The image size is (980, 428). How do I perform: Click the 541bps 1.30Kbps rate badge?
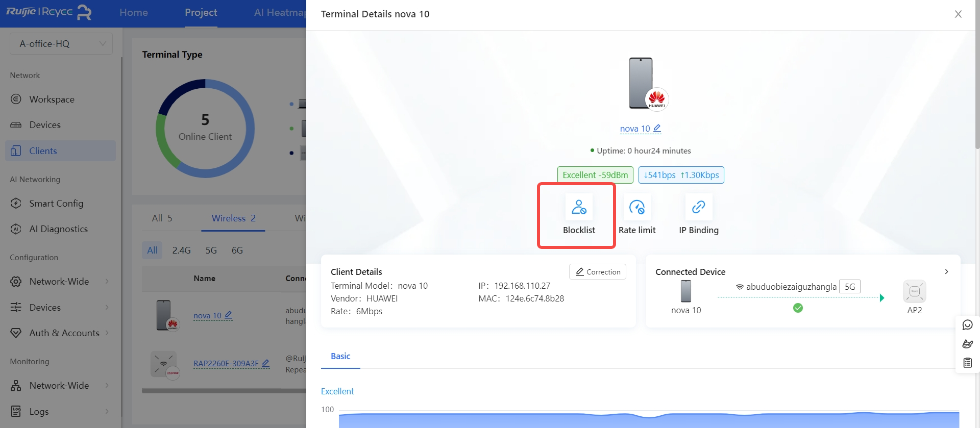[681, 175]
